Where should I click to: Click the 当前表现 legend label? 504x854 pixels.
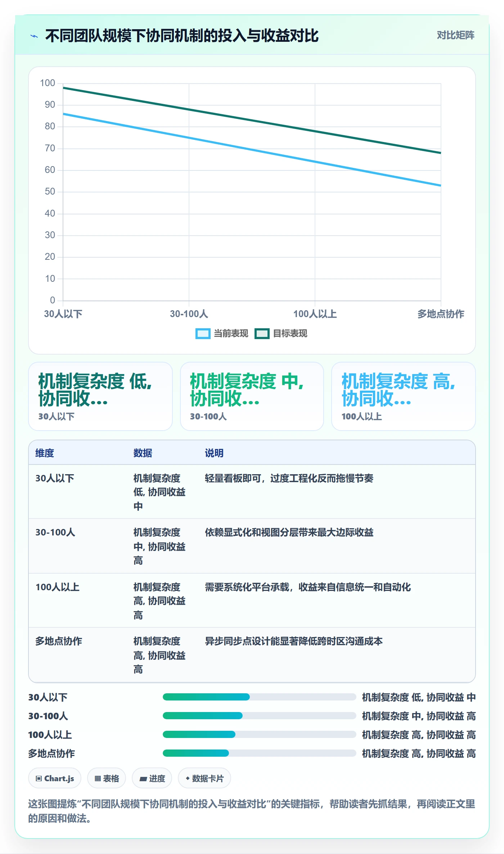[x=231, y=334]
